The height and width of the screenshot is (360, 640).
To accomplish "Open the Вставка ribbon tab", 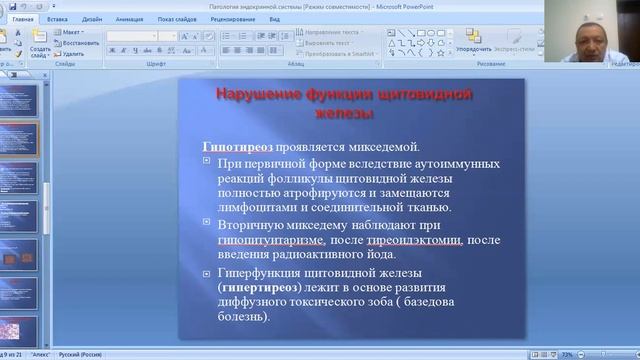I will click(x=57, y=19).
